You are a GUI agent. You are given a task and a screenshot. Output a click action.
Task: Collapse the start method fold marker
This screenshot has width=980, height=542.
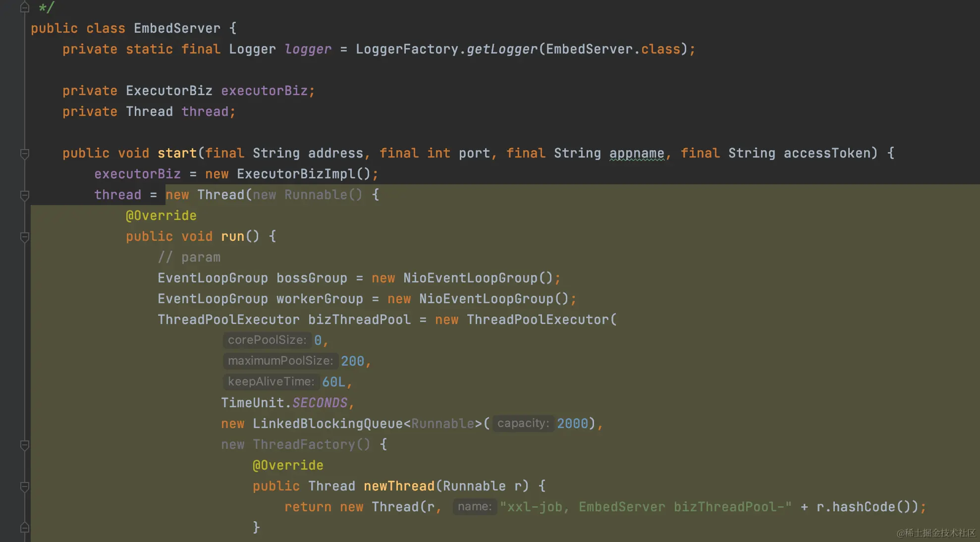pos(24,154)
